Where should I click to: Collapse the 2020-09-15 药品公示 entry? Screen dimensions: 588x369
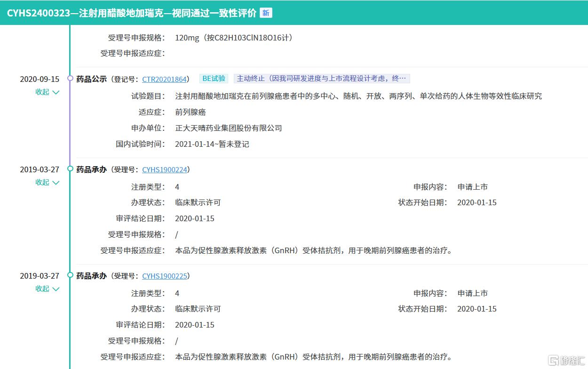coord(48,92)
